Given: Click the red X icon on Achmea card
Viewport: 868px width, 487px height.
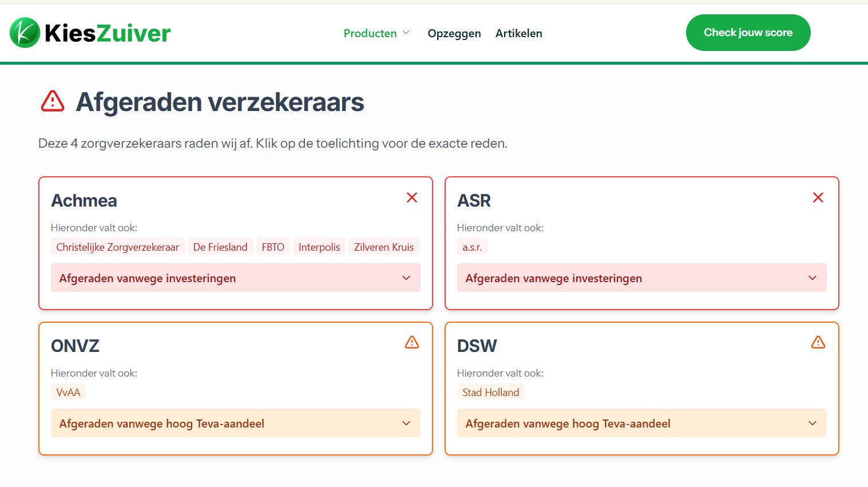Looking at the screenshot, I should 412,197.
